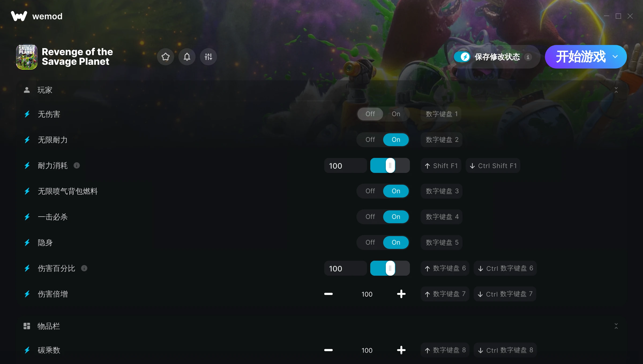Image resolution: width=643 pixels, height=364 pixels.
Task: Switch 无限耐力 to Off
Action: (x=370, y=140)
